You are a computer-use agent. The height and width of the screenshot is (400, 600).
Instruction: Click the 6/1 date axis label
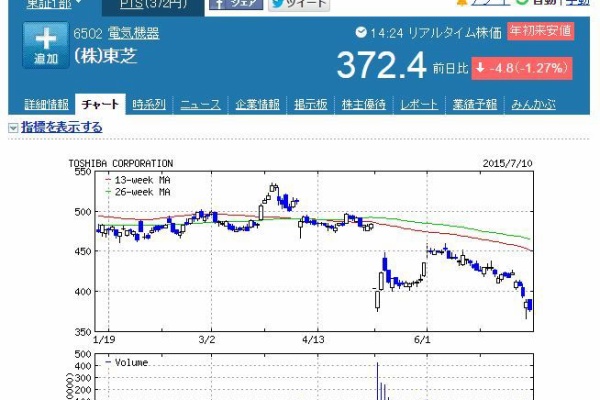click(x=422, y=340)
